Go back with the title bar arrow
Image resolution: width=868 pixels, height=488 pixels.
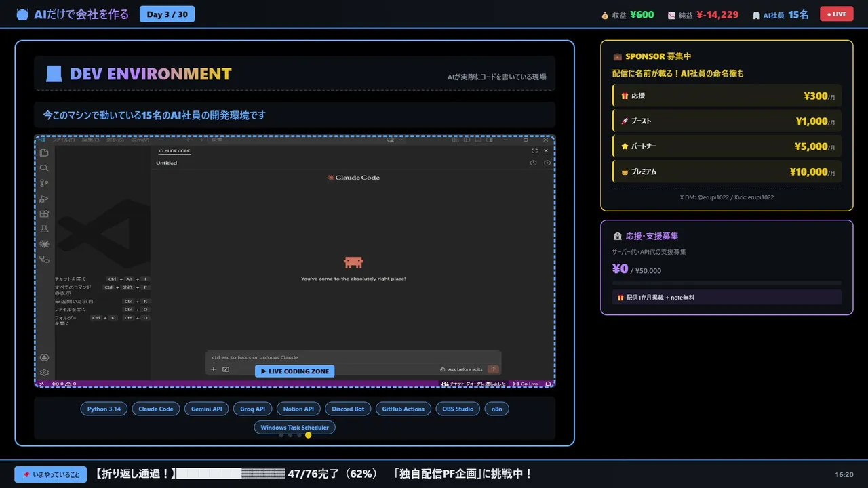click(188, 140)
